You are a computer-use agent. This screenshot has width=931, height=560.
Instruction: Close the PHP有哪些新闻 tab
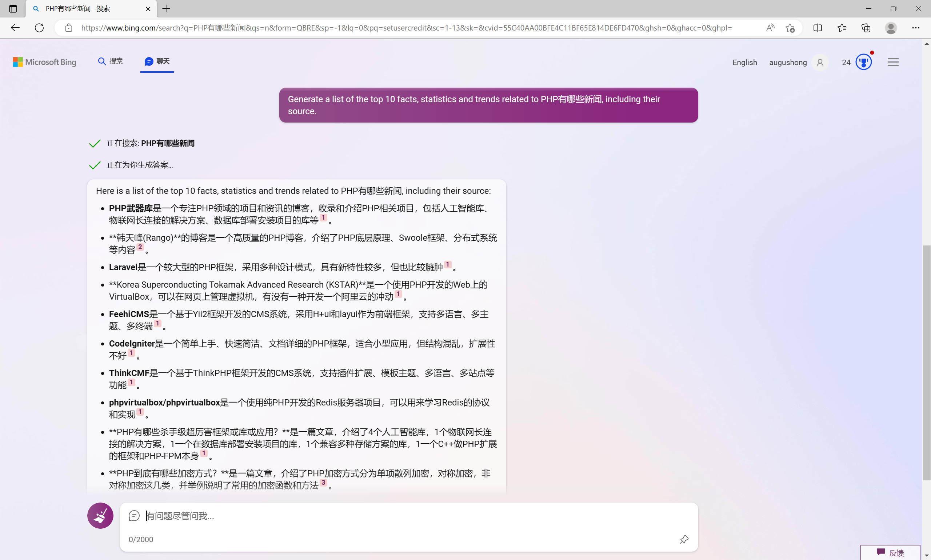pyautogui.click(x=148, y=9)
